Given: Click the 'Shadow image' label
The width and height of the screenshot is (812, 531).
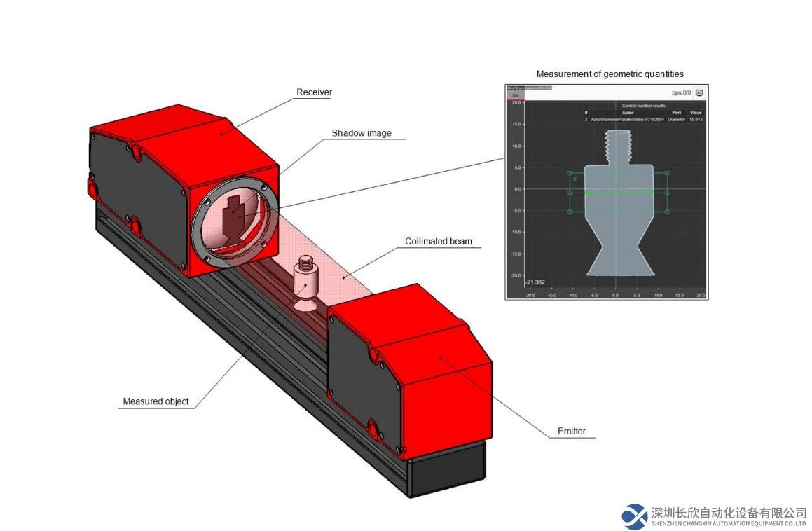Looking at the screenshot, I should point(362,133).
